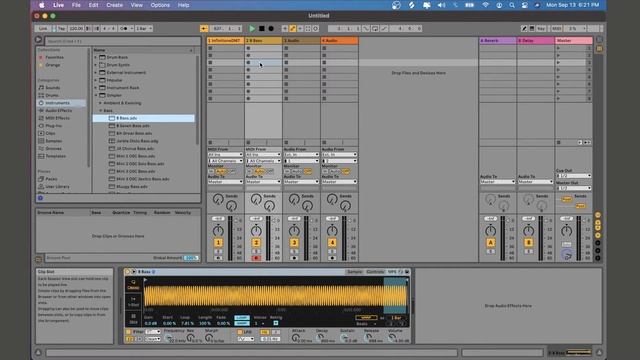Open track 3 Audio From dropdown

pyautogui.click(x=301, y=155)
